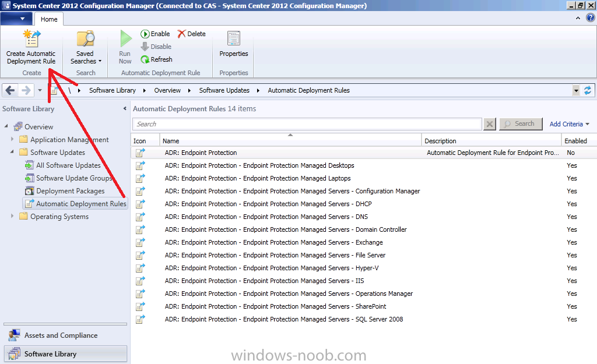This screenshot has width=597, height=364.
Task: Open the Saved Searches dropdown
Action: [86, 48]
